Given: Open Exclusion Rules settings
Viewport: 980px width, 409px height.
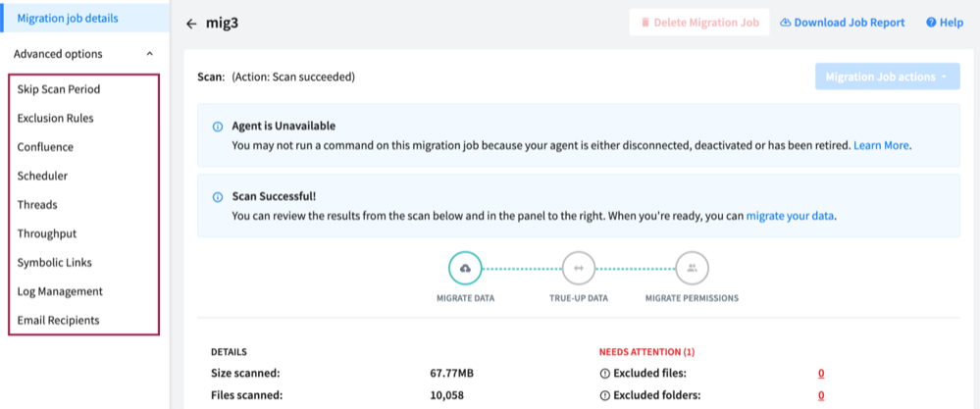Looking at the screenshot, I should click(56, 118).
